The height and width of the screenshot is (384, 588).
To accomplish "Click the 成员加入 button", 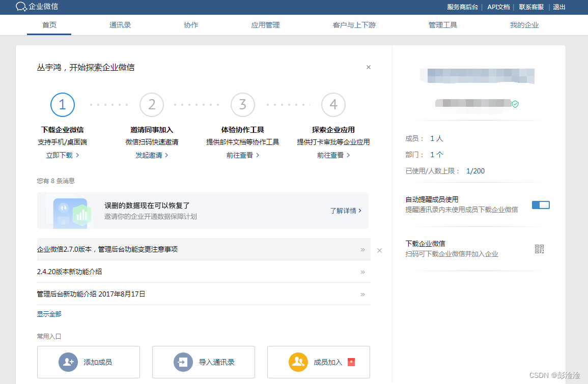I will [x=319, y=362].
